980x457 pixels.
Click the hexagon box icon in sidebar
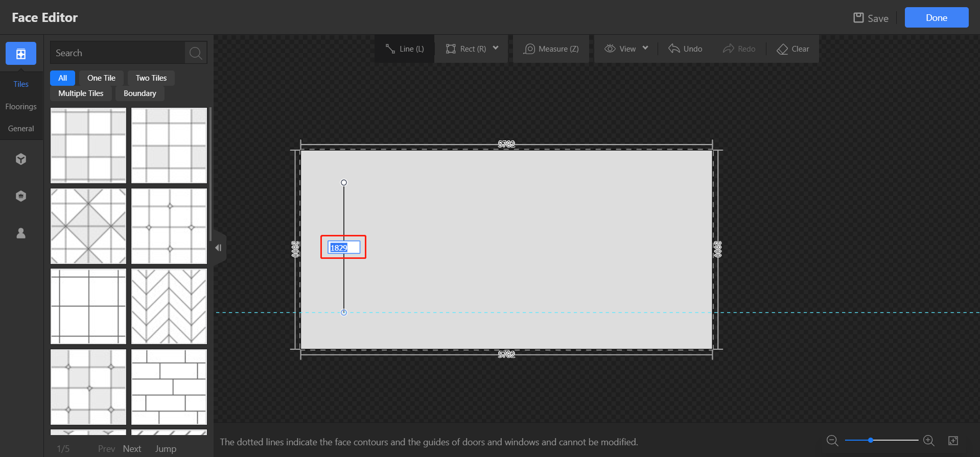pyautogui.click(x=21, y=196)
